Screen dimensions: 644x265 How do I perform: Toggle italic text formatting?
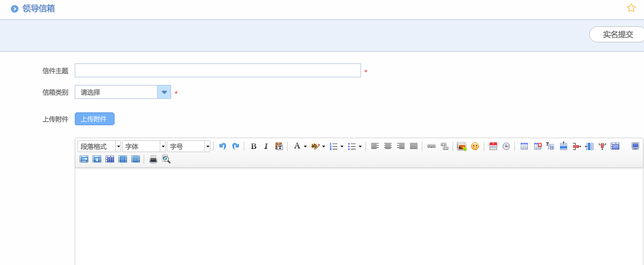(266, 146)
